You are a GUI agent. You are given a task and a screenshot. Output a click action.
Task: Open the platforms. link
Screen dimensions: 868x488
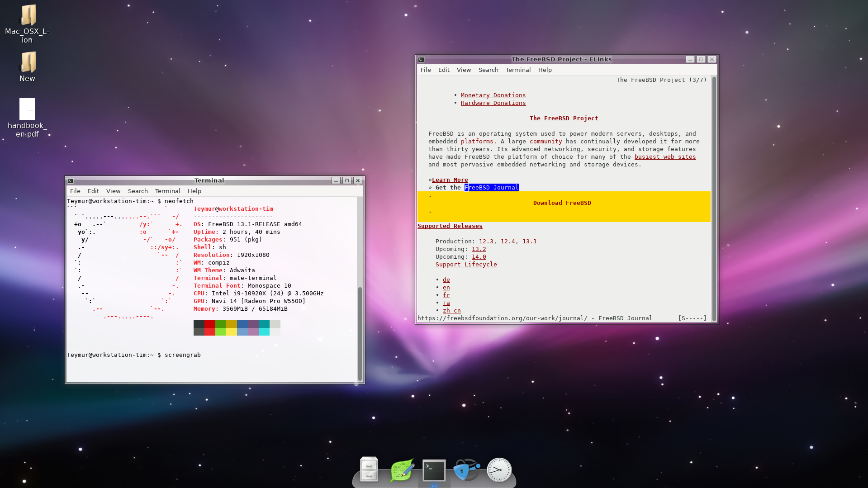(479, 141)
